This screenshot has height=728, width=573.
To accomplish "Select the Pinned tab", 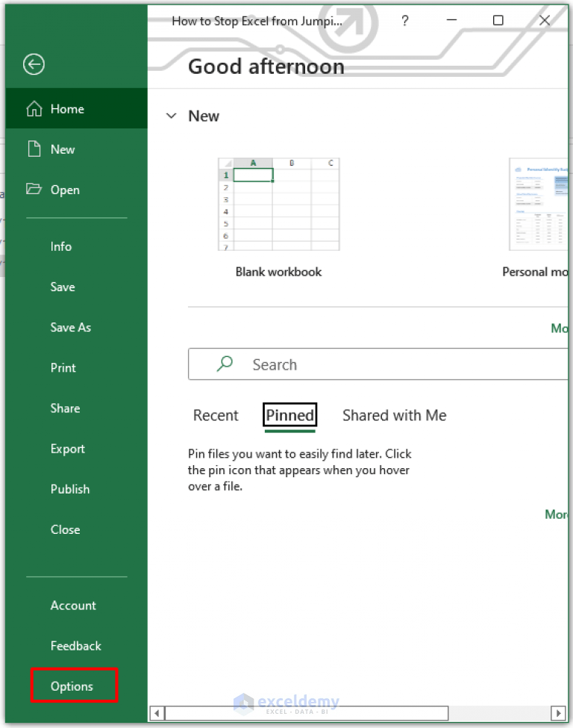I will pos(289,415).
